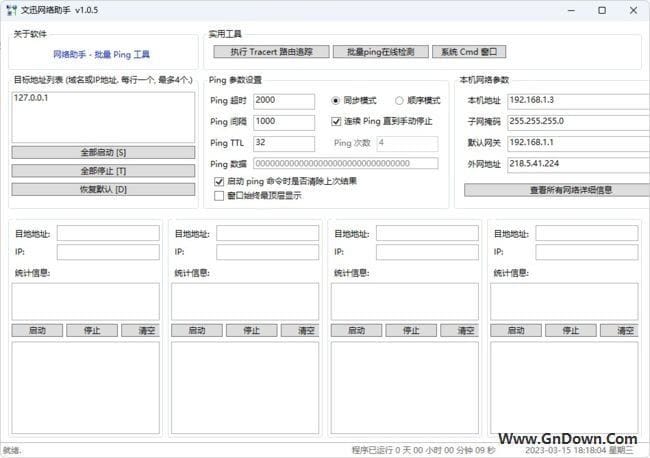
Task: Click the 网络助手 - 批量 Ping 工具 link
Action: [x=102, y=54]
